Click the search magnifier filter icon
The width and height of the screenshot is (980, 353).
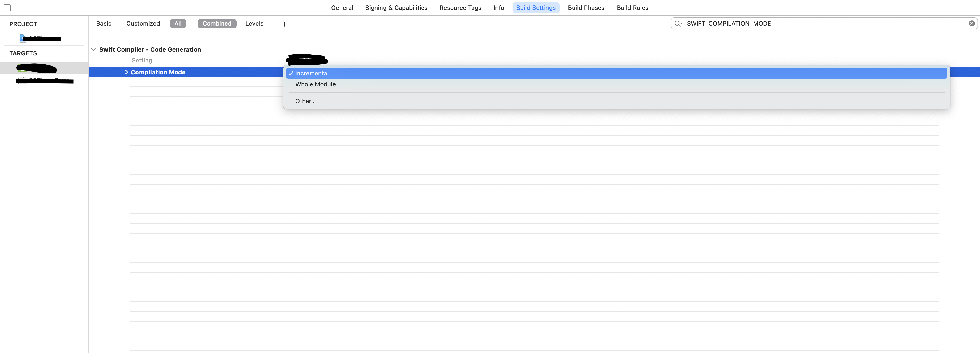pyautogui.click(x=678, y=24)
